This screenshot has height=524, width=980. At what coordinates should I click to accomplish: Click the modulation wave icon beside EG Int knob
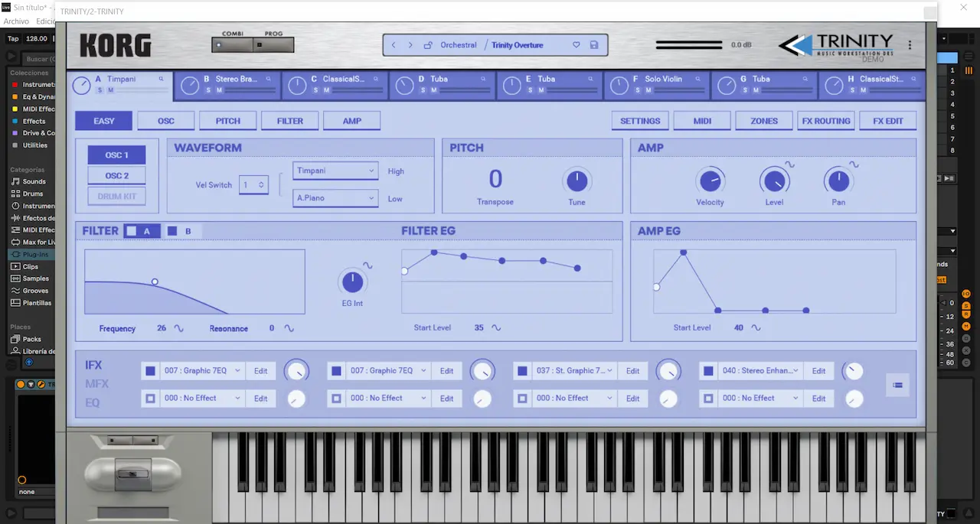367,265
